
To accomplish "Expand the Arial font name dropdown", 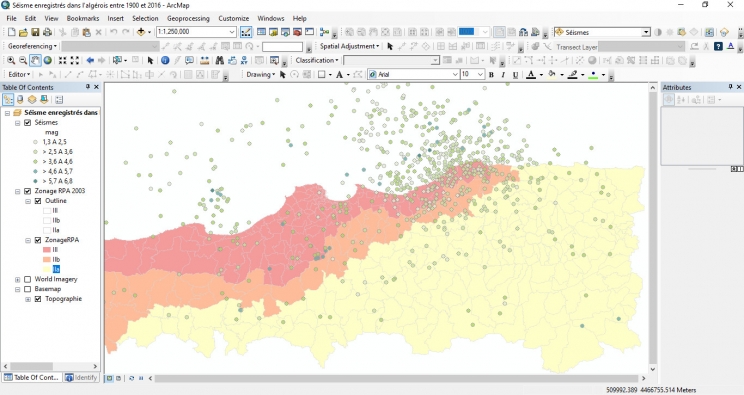I will point(455,75).
